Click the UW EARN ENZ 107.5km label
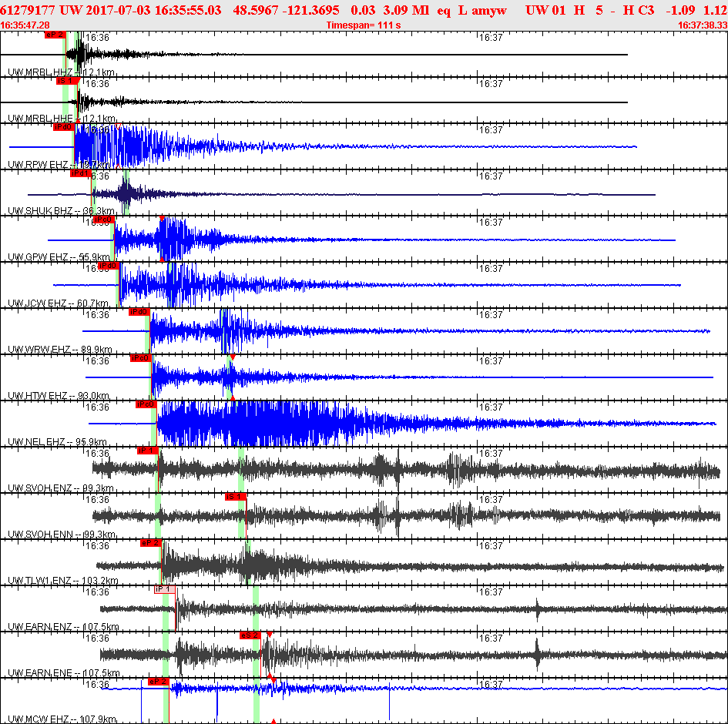The width and height of the screenshot is (728, 724). click(64, 627)
